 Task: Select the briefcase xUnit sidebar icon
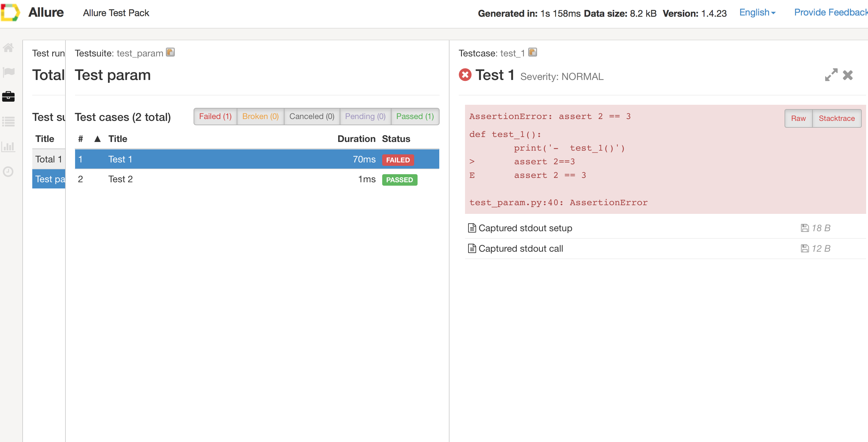[x=8, y=97]
